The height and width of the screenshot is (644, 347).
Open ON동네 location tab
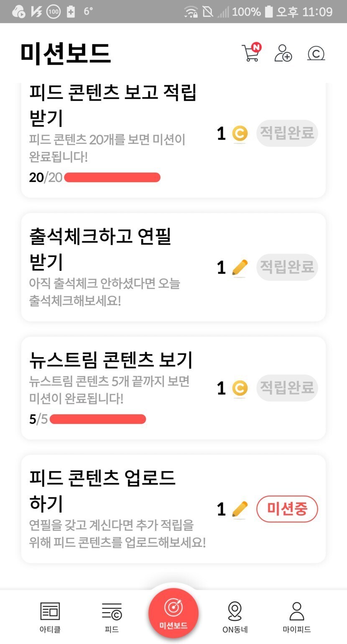click(x=235, y=616)
